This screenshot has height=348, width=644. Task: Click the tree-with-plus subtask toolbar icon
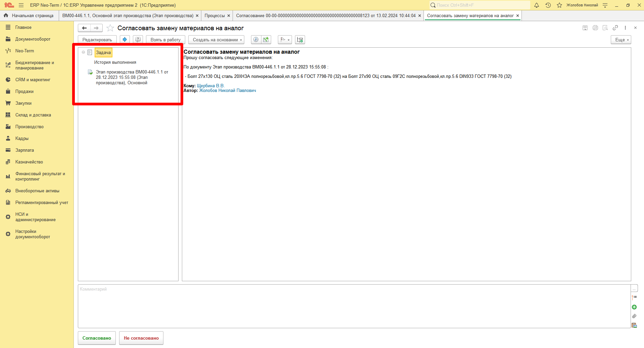(x=300, y=40)
